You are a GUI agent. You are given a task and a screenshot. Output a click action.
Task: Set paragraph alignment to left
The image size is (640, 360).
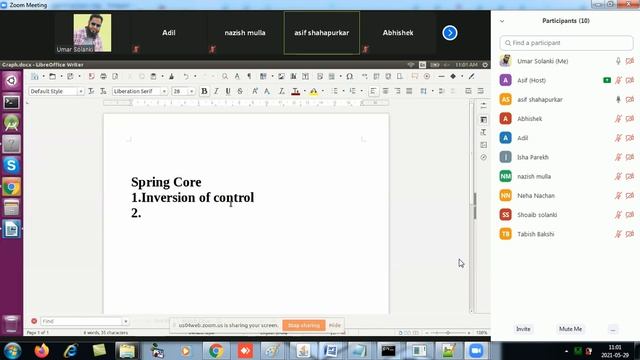tap(373, 91)
